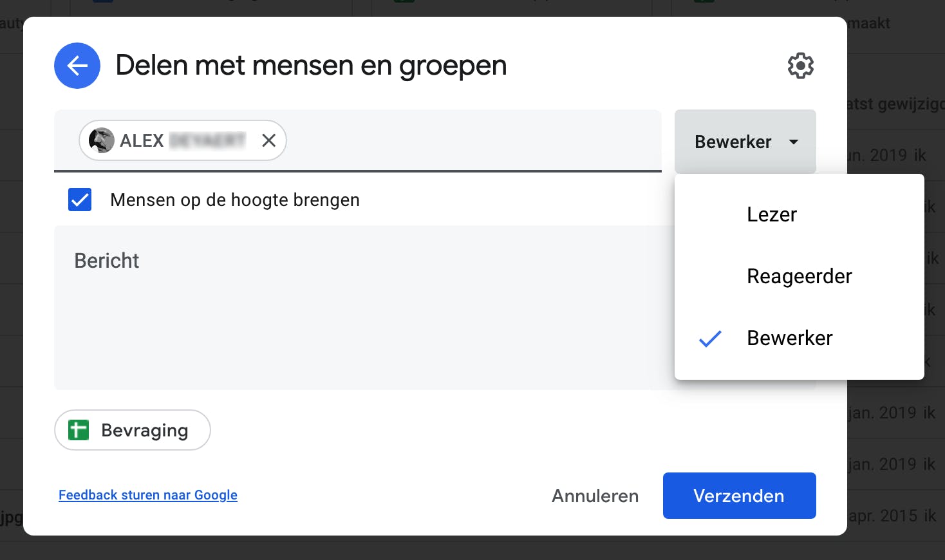Cancel sharing with Annuleren
The image size is (945, 560).
[595, 496]
